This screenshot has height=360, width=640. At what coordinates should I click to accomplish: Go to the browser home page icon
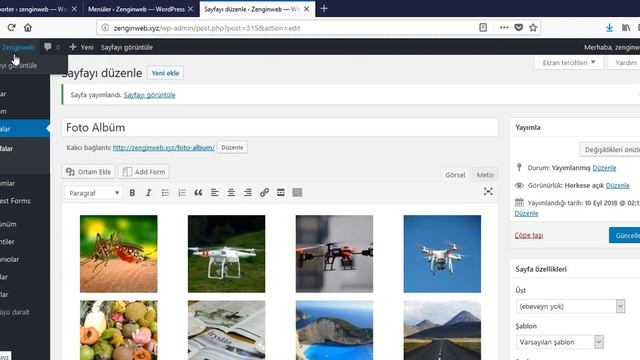pos(28,27)
